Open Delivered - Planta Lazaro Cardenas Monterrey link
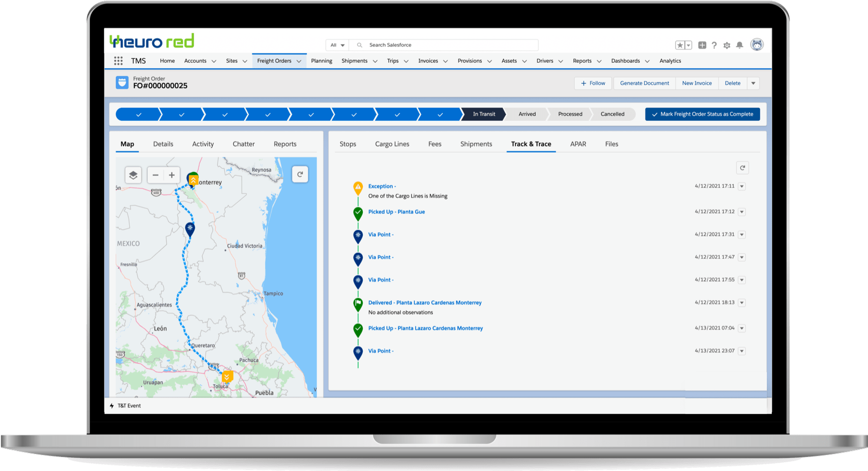The image size is (868, 471). coord(425,303)
